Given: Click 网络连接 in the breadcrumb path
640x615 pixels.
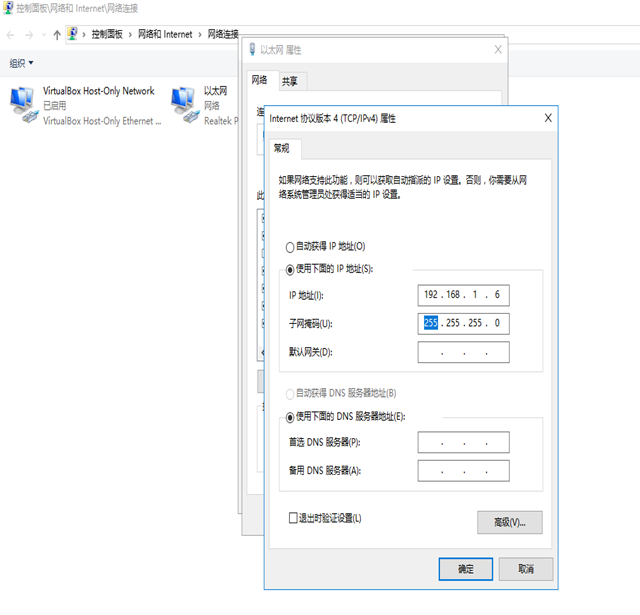Looking at the screenshot, I should [x=223, y=34].
